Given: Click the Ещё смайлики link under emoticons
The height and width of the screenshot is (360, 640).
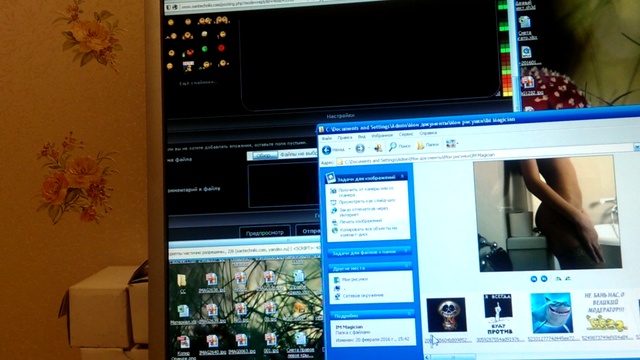Looking at the screenshot, I should tap(197, 83).
